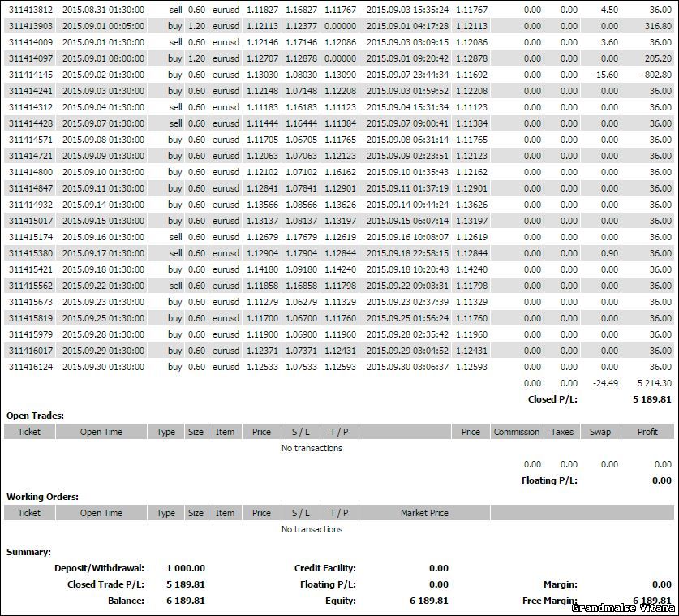Select ticket 311414800

tap(30, 172)
